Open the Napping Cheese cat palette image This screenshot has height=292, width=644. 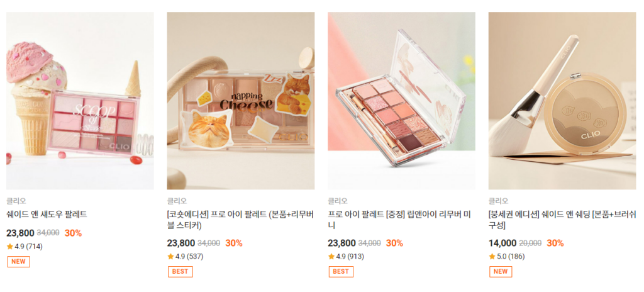[x=241, y=101]
